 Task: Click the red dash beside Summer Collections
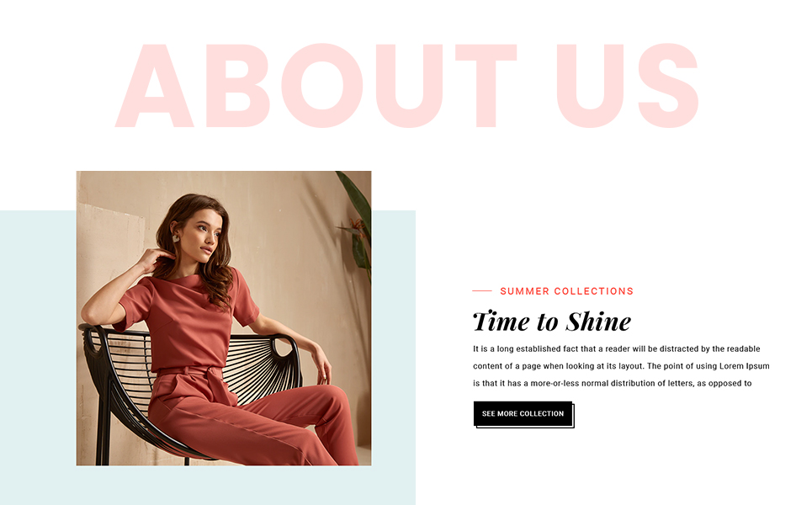click(482, 291)
